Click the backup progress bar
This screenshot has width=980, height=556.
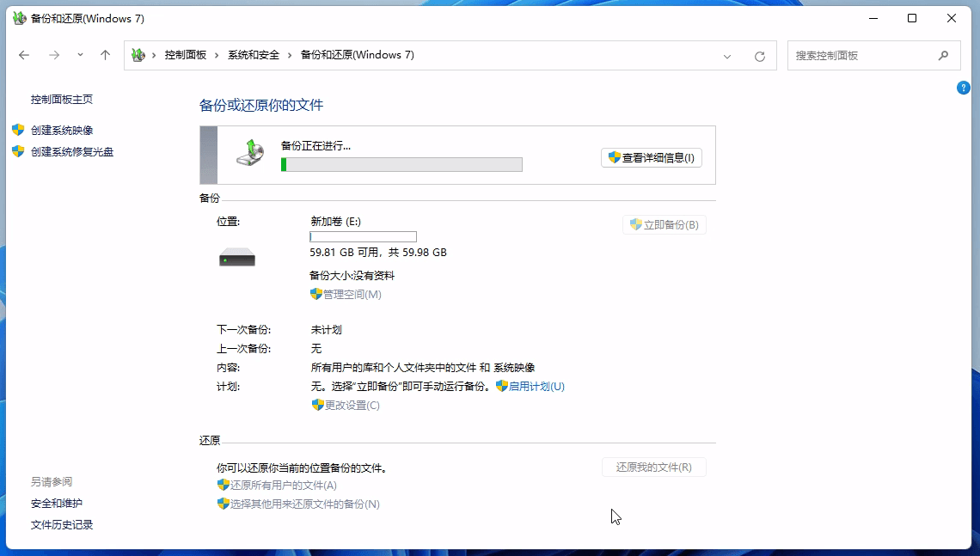pyautogui.click(x=401, y=164)
